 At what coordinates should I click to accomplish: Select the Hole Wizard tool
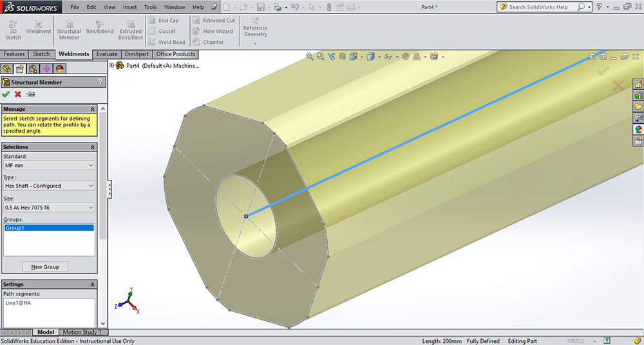[213, 31]
